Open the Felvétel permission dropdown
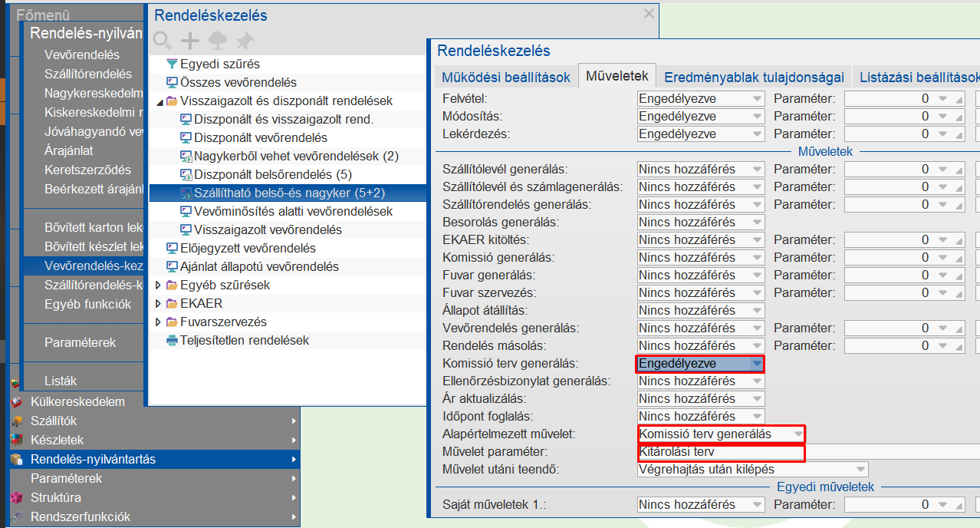Viewport: 980px width, 528px height. 757,98
